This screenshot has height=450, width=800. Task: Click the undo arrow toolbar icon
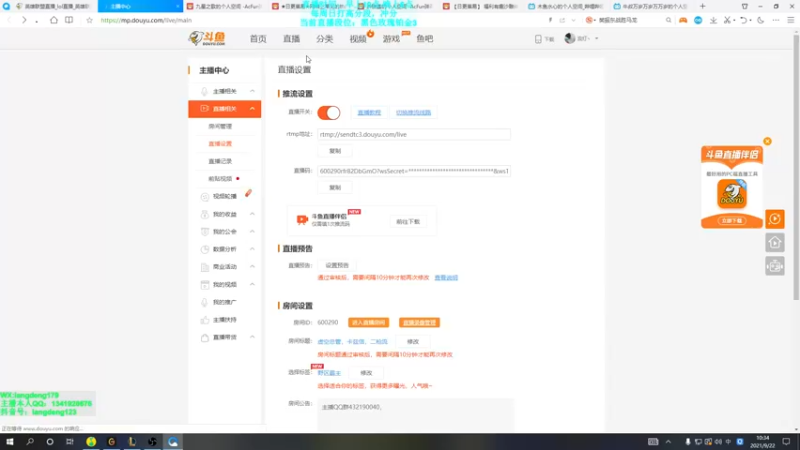(743, 20)
